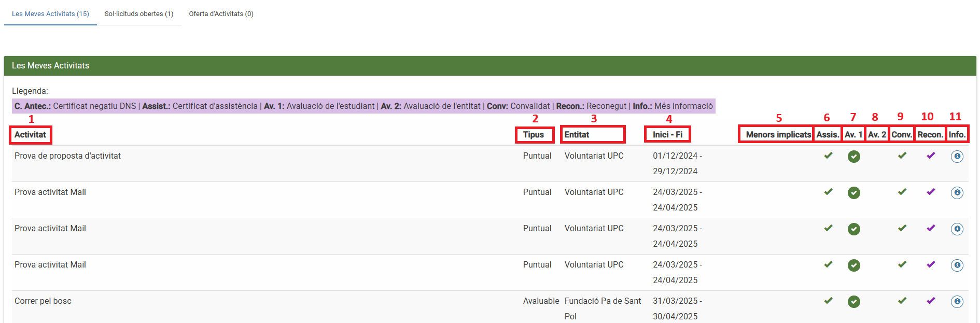The height and width of the screenshot is (323, 980).
Task: Click the Entitat column header
Action: (x=577, y=135)
